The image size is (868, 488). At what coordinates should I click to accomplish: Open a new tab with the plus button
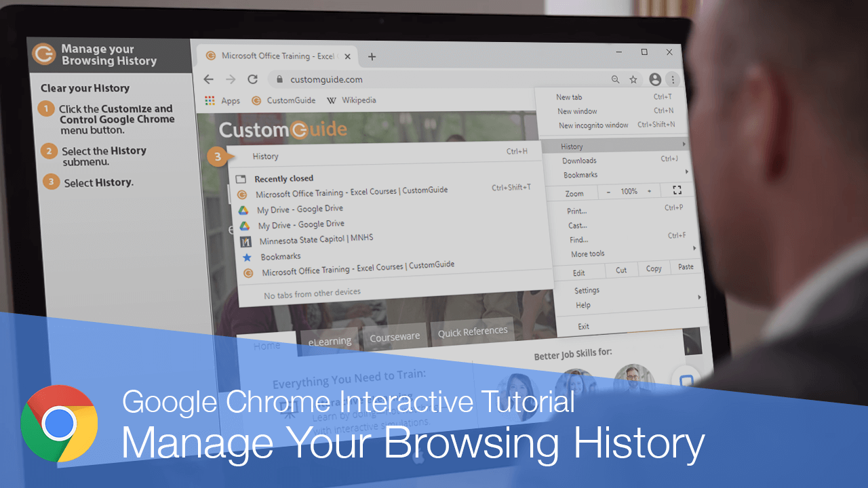372,57
